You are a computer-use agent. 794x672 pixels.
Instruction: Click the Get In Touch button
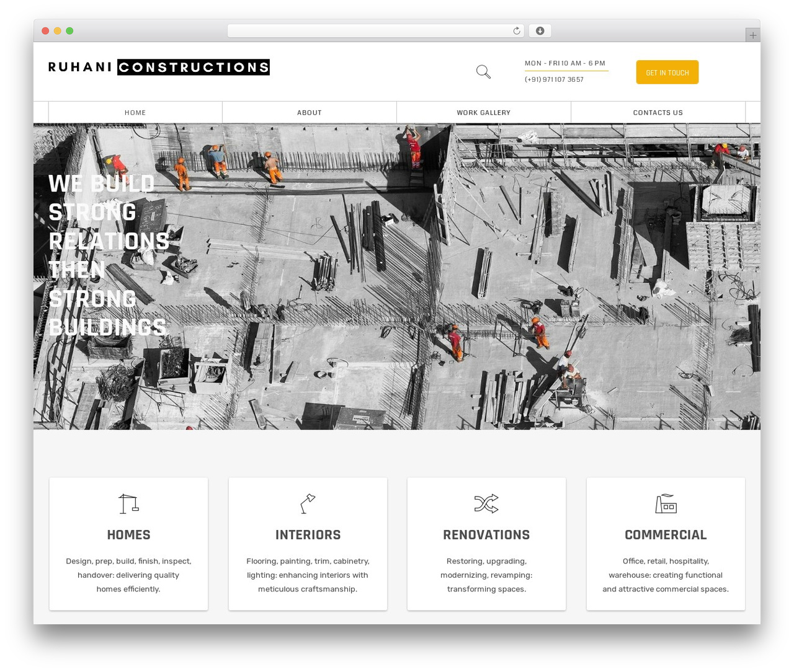point(667,73)
